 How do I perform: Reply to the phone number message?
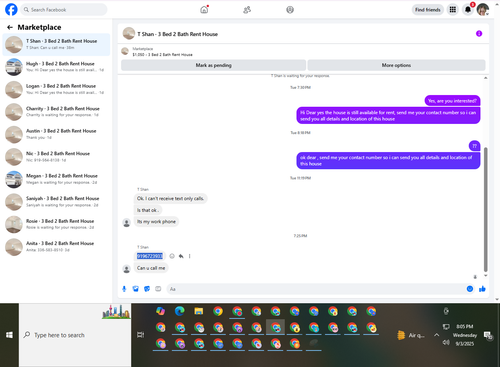coord(181,256)
